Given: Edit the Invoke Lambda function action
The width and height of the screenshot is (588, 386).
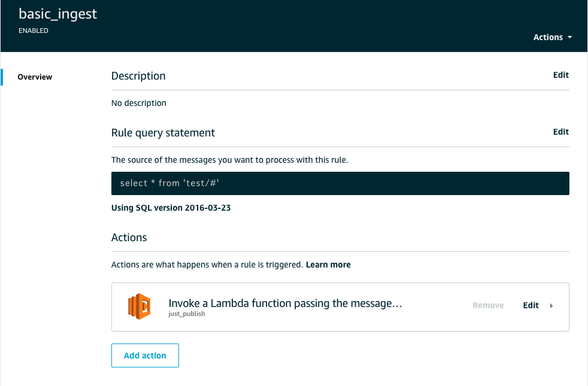Looking at the screenshot, I should [x=531, y=305].
